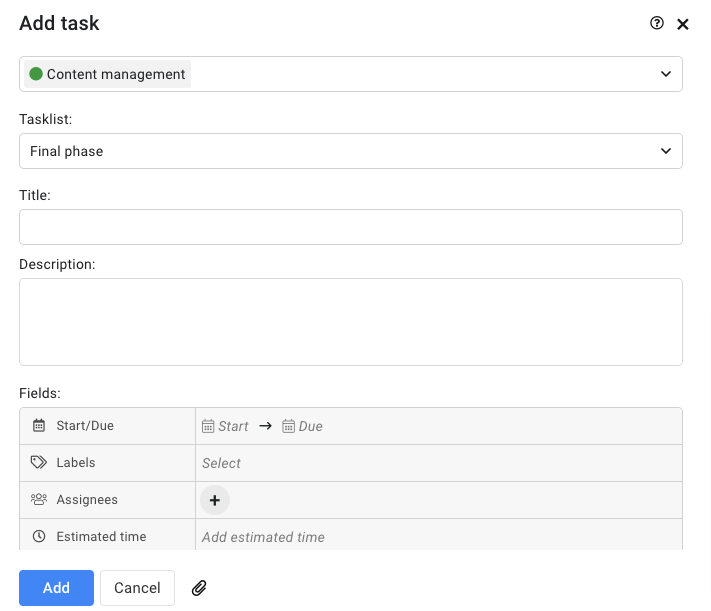This screenshot has height=611, width=711.
Task: Select the Content management project chip
Action: pos(107,74)
